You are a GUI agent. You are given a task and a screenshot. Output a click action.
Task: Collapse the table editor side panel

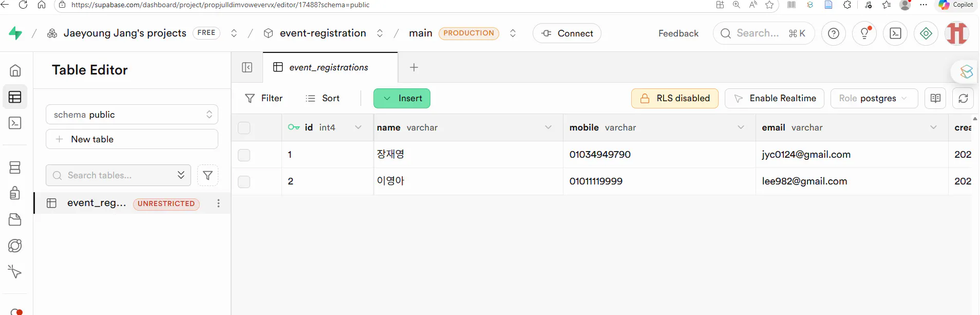(x=247, y=67)
